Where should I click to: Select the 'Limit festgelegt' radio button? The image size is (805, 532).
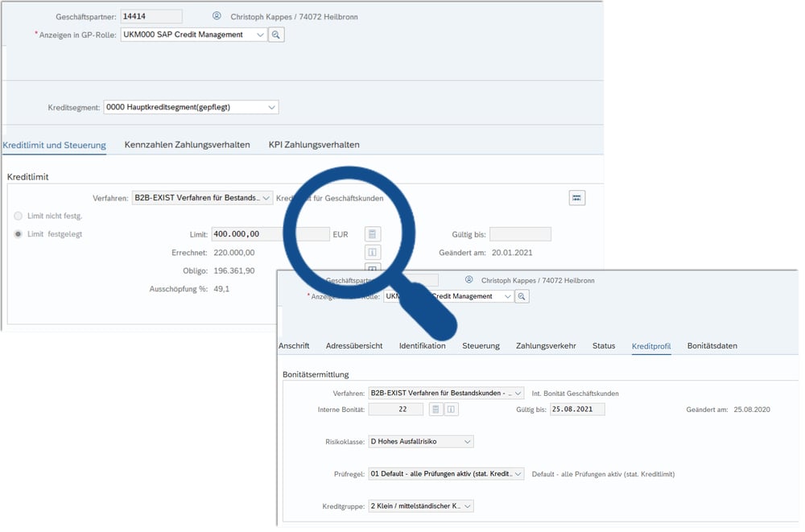point(19,234)
